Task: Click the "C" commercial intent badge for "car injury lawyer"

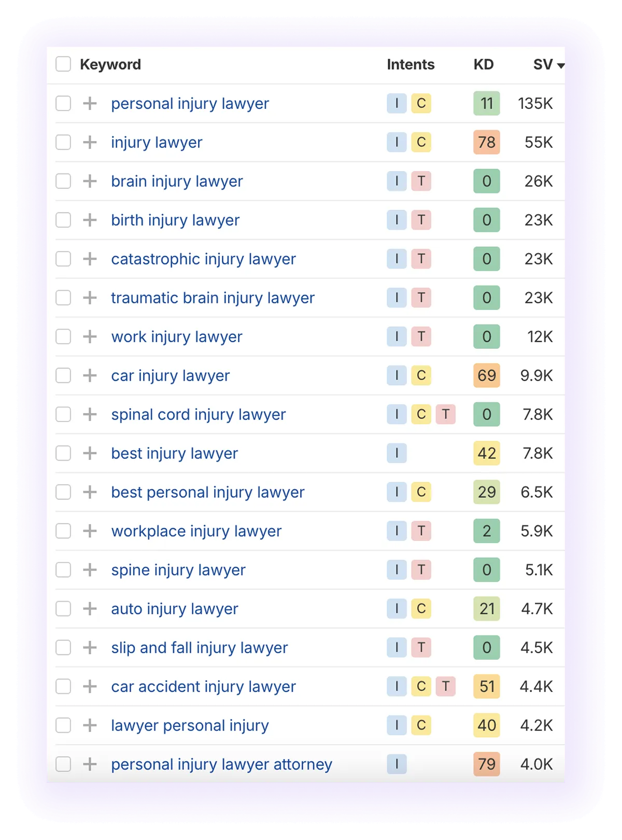Action: coord(421,375)
